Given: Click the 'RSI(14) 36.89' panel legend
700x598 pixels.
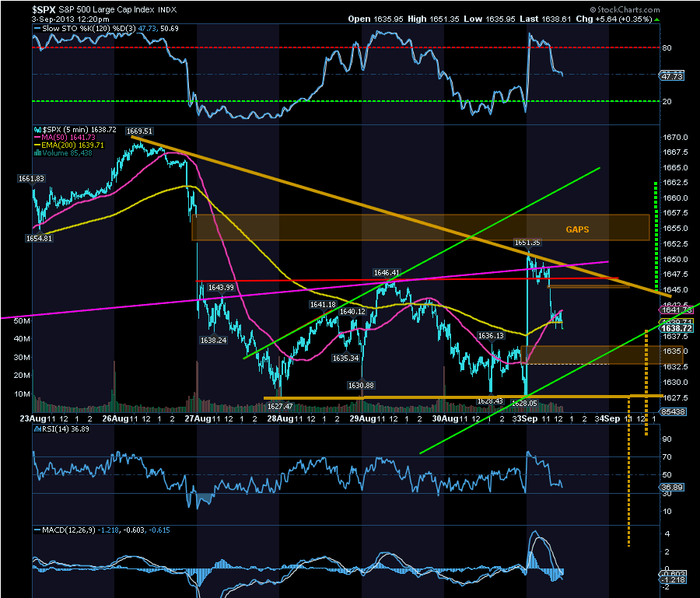Looking at the screenshot, I should pos(65,429).
